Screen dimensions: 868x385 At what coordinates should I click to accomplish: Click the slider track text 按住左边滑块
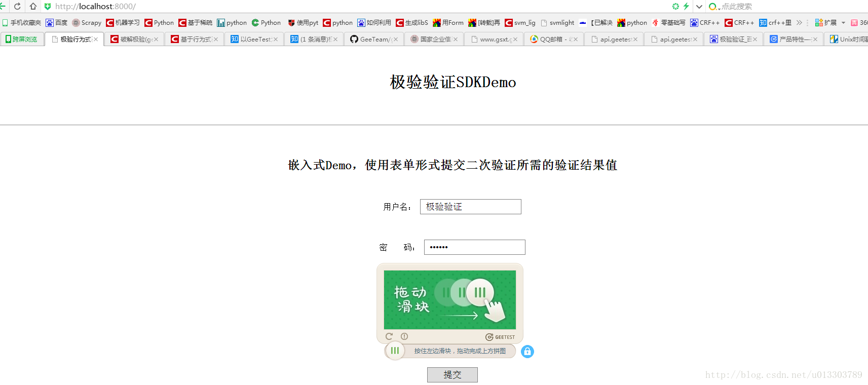pyautogui.click(x=460, y=351)
